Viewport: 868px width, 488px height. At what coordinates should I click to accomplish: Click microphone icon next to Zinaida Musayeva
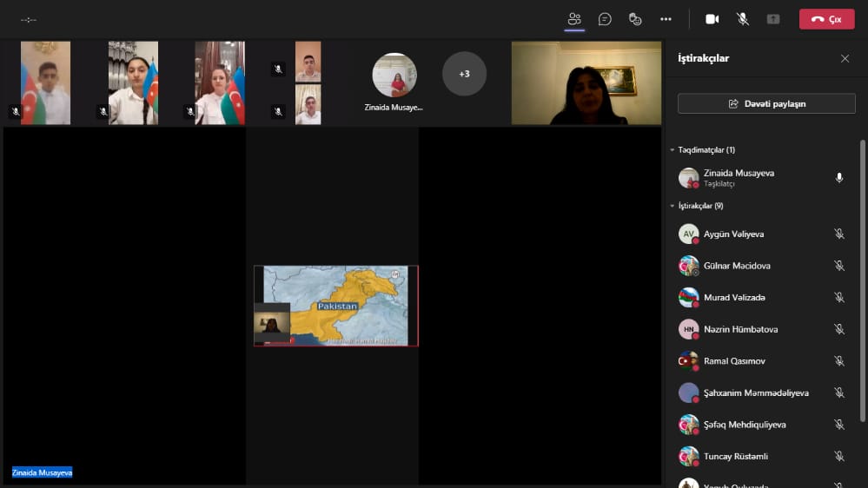pos(839,178)
